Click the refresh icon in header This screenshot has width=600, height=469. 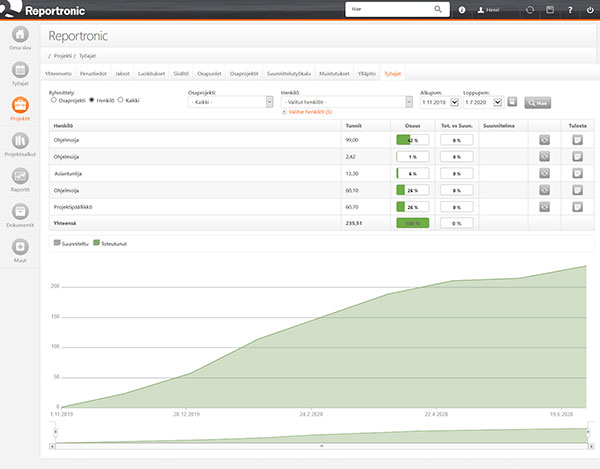click(x=530, y=9)
